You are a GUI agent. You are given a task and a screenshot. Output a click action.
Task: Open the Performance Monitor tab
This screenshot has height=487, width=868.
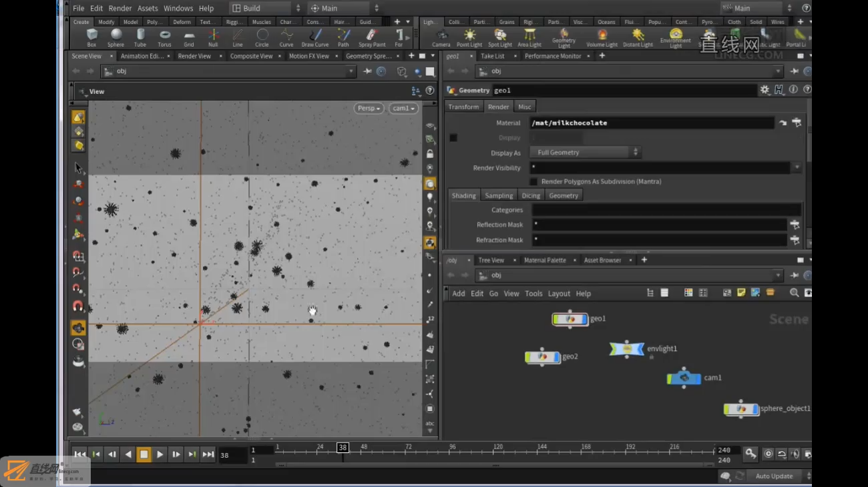553,56
